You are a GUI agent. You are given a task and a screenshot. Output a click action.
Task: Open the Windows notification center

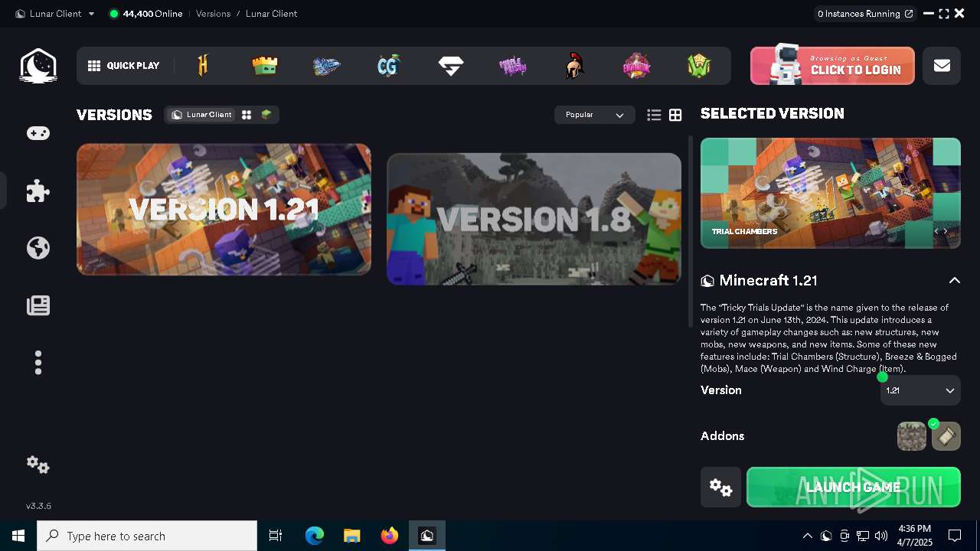[x=955, y=536]
